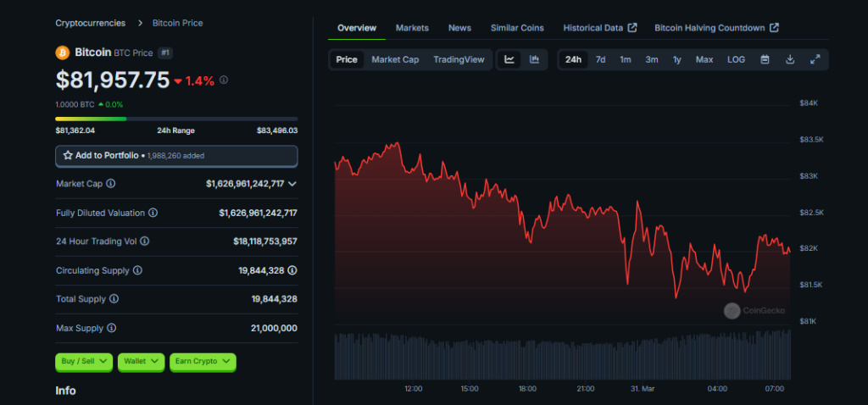Set chart range to 1m
Screen dimensions: 868x405
tap(626, 60)
